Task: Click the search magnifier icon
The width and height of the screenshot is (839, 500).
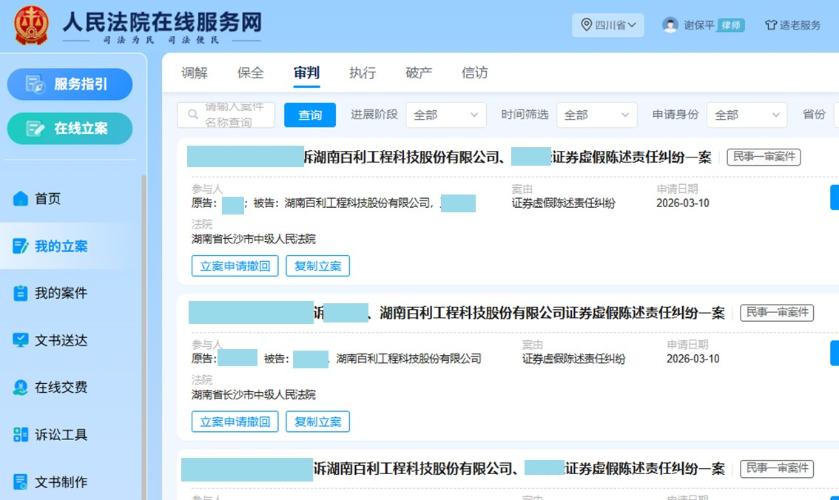Action: click(x=193, y=114)
